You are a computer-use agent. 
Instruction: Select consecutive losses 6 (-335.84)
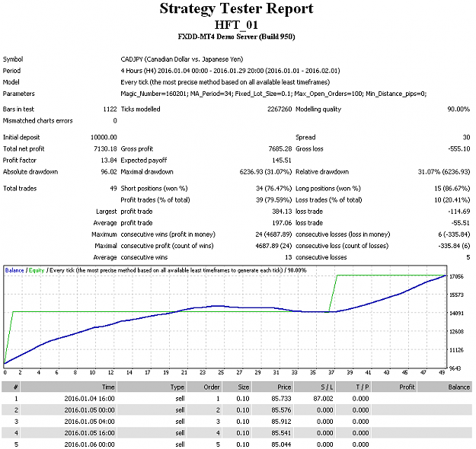point(454,234)
